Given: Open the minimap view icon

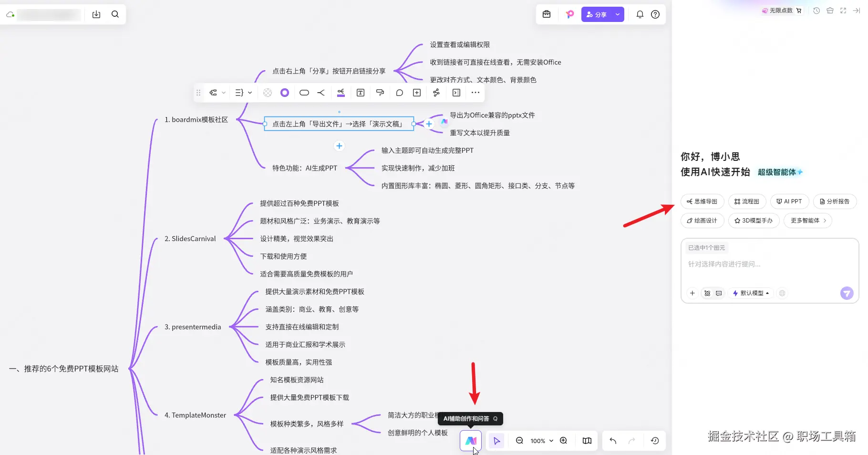Looking at the screenshot, I should pos(587,441).
